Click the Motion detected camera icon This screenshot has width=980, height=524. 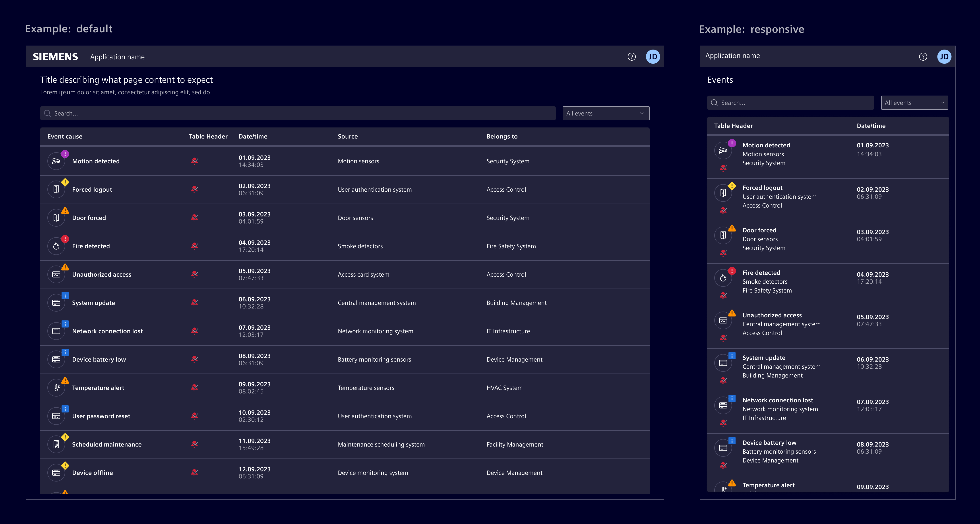point(56,161)
